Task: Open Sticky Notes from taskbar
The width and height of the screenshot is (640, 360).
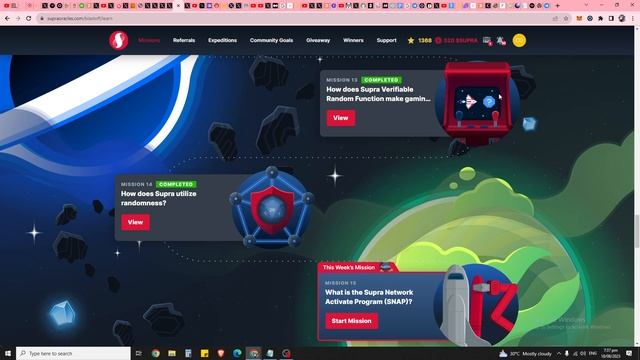Action: click(x=204, y=353)
